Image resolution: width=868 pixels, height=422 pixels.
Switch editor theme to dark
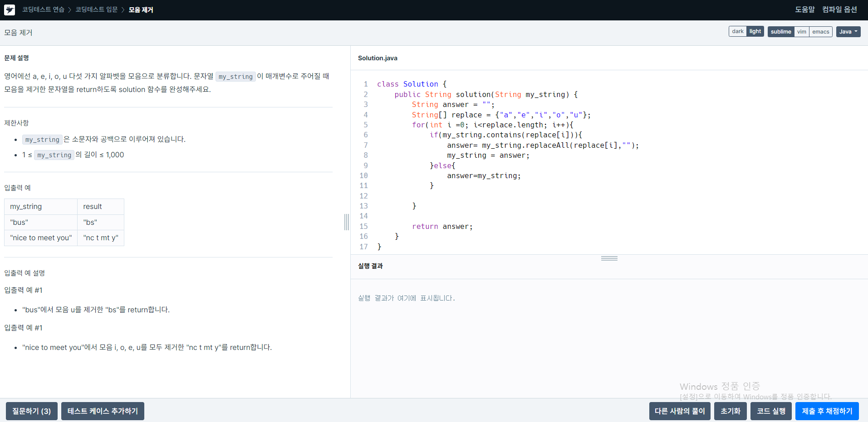click(x=737, y=31)
